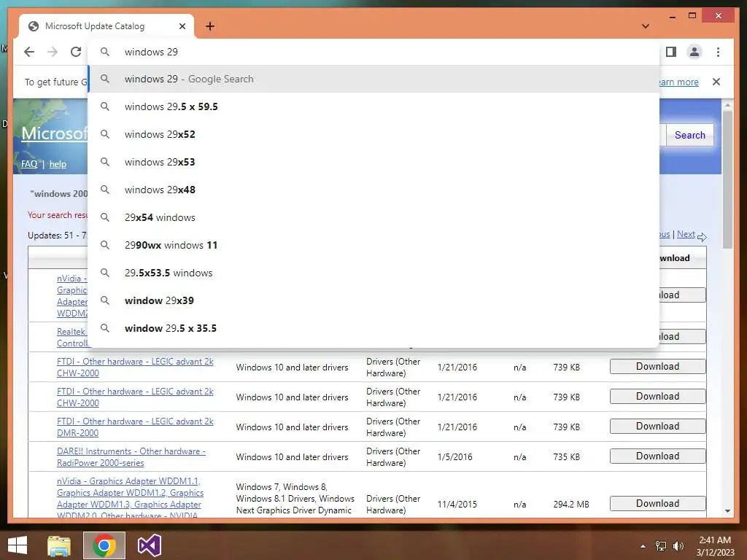
Task: Open first 'FTDI - LEGIC advant 2k CHW-2000' link
Action: [x=135, y=367]
